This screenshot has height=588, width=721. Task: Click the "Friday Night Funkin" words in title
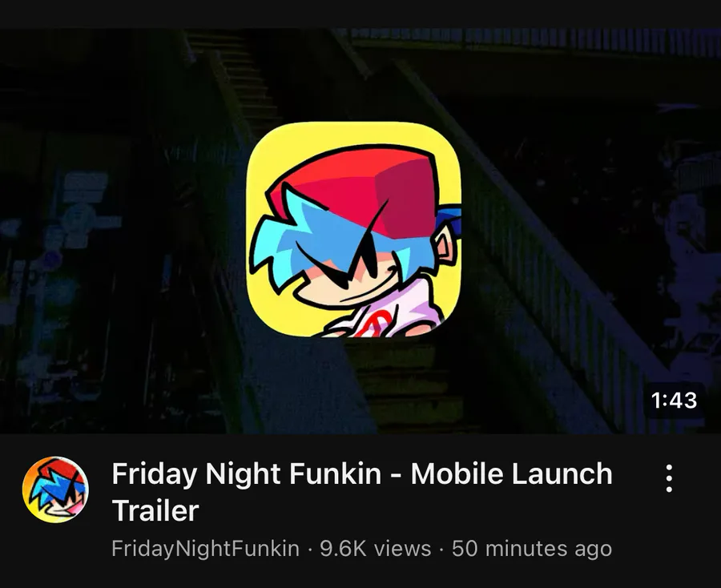[247, 473]
